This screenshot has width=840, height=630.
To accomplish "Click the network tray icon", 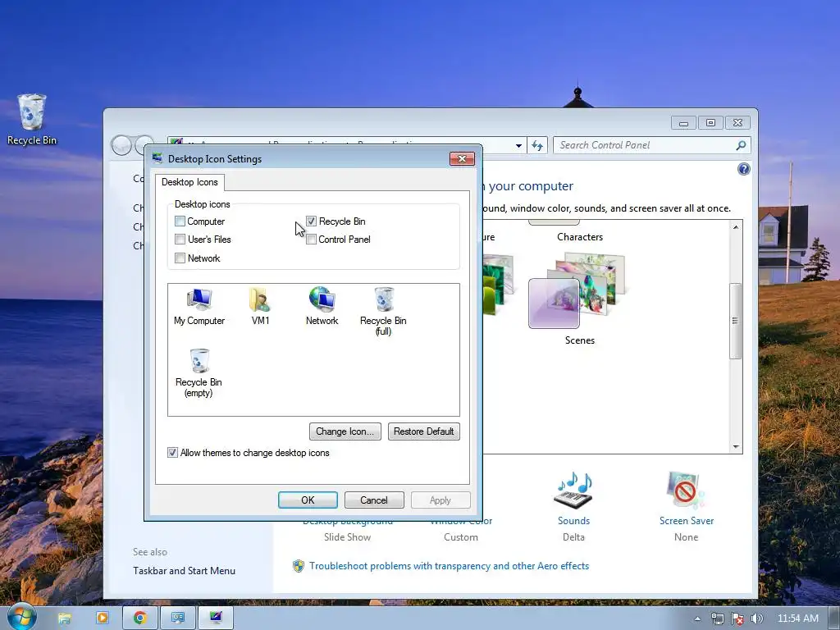I will point(717,619).
